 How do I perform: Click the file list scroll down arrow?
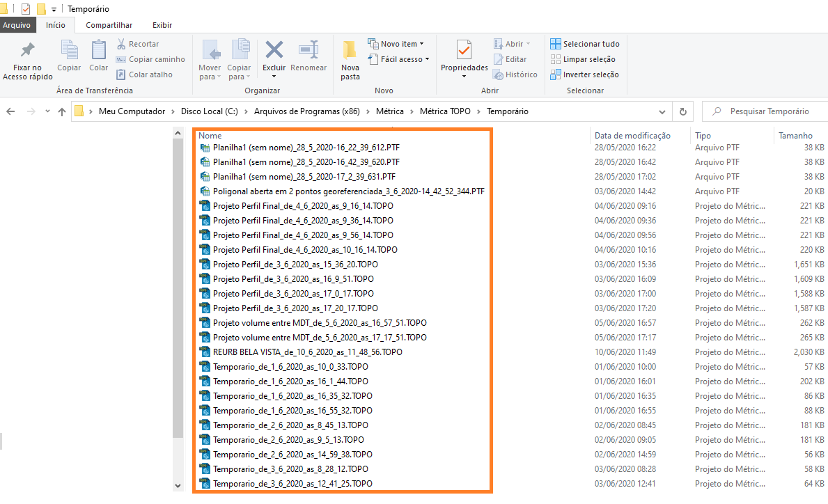coord(178,485)
